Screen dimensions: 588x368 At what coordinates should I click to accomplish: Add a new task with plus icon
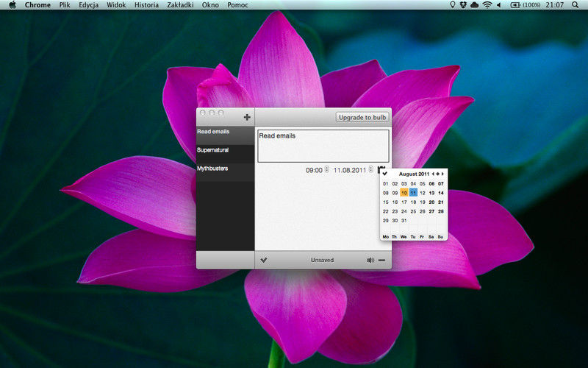(x=247, y=117)
